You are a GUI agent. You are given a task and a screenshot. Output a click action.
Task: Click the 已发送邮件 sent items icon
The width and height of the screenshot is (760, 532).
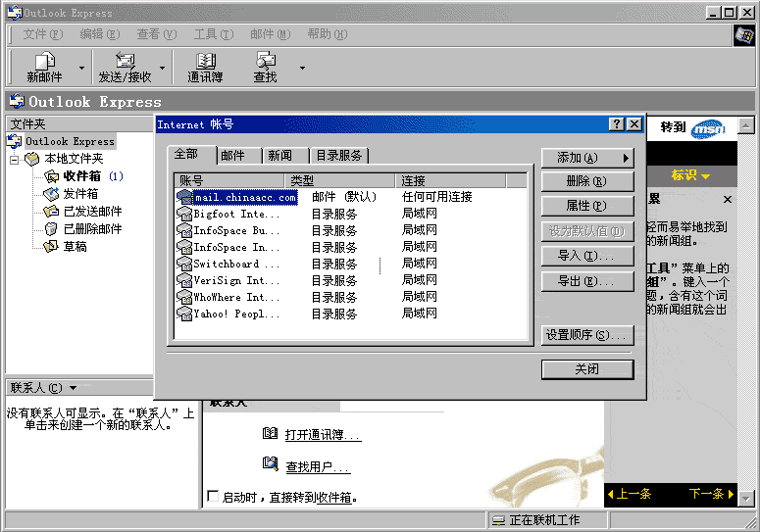[x=51, y=212]
